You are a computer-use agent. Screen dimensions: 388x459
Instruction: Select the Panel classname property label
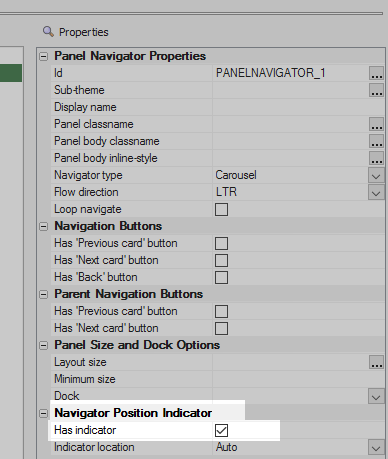click(94, 124)
